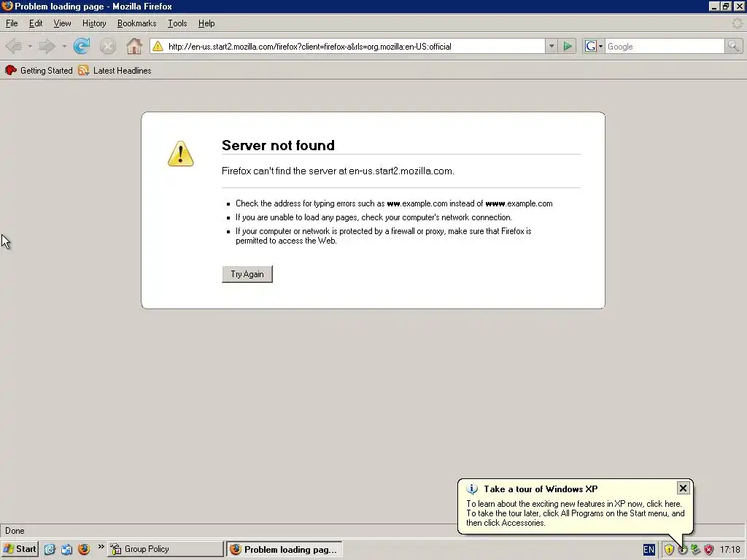Open Internet Explorer from Quick Launch
This screenshot has height=560, width=747.
coord(50,549)
